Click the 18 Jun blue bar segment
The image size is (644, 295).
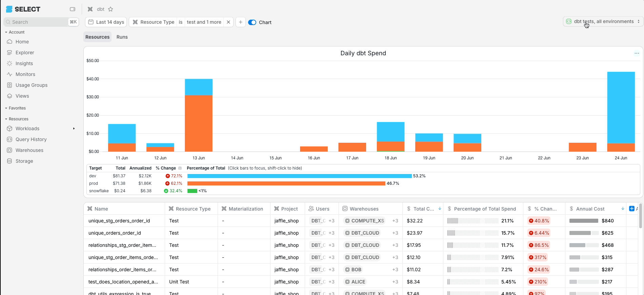coord(390,132)
